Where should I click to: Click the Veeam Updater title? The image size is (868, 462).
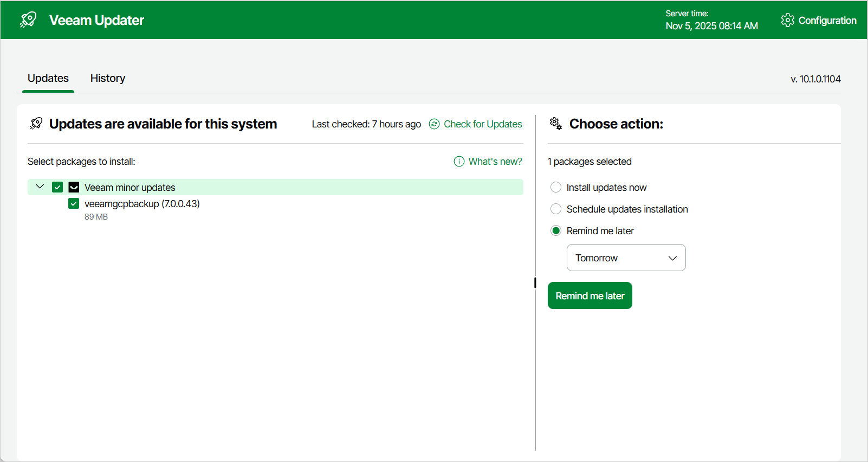click(x=96, y=20)
